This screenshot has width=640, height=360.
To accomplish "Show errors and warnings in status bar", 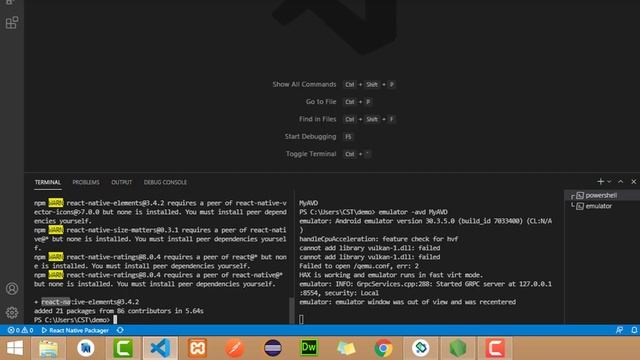I will click(20, 330).
